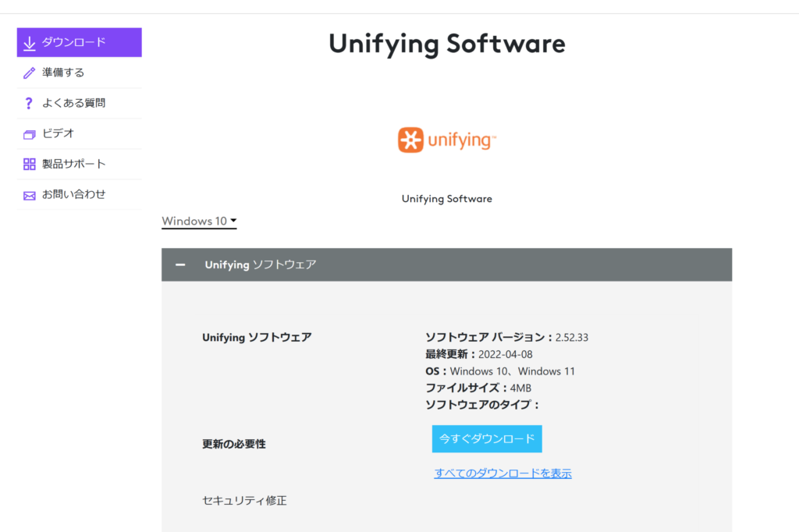The height and width of the screenshot is (532, 799).
Task: Click the grid icon beside 製品サポート
Action: [29, 164]
